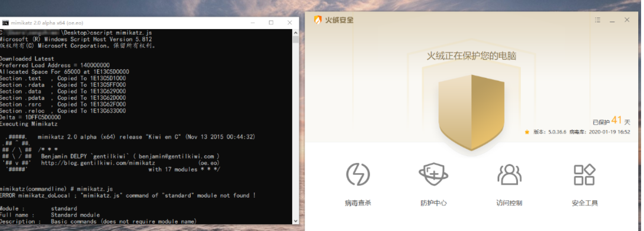Screen dimensions: 644x231
Task: Minimize the 火绒安全 window
Action: tap(612, 20)
